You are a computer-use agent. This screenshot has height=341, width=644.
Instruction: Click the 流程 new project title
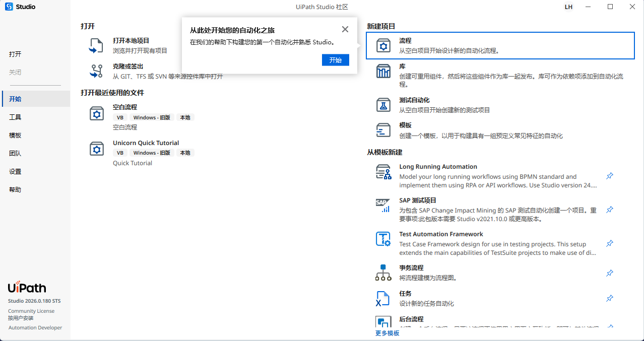click(405, 40)
